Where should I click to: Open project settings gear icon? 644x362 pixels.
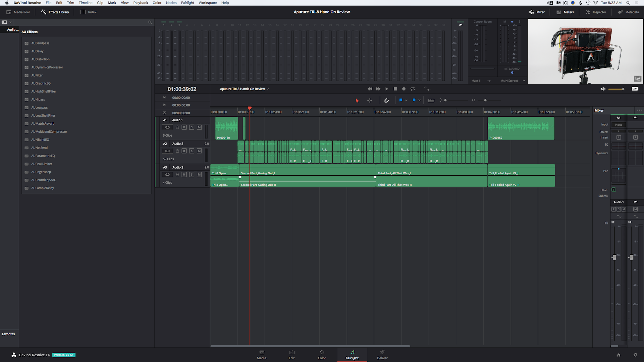point(635,355)
